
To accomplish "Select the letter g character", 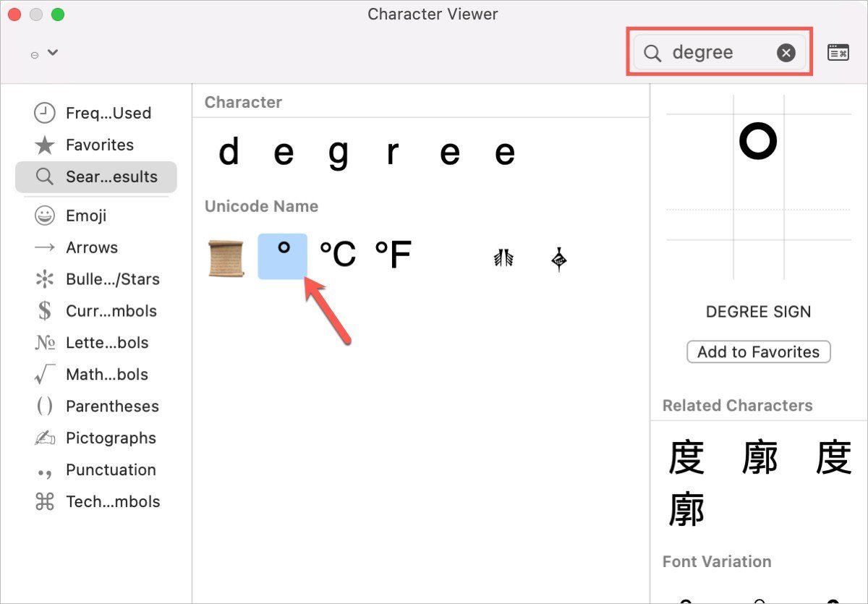I will [339, 154].
